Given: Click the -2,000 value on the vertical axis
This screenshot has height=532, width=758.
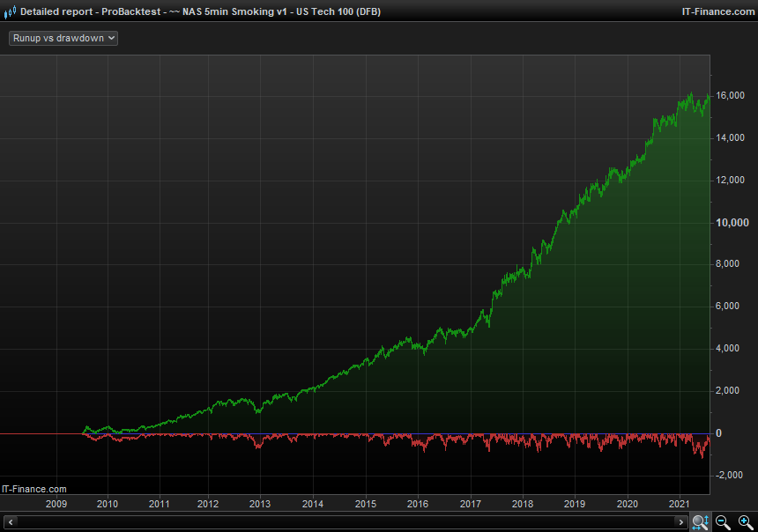Looking at the screenshot, I should [730, 476].
